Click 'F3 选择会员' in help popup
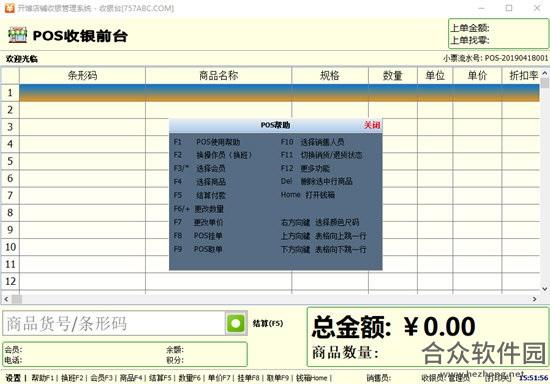Viewport: 550px width, 384px height. 199,168
